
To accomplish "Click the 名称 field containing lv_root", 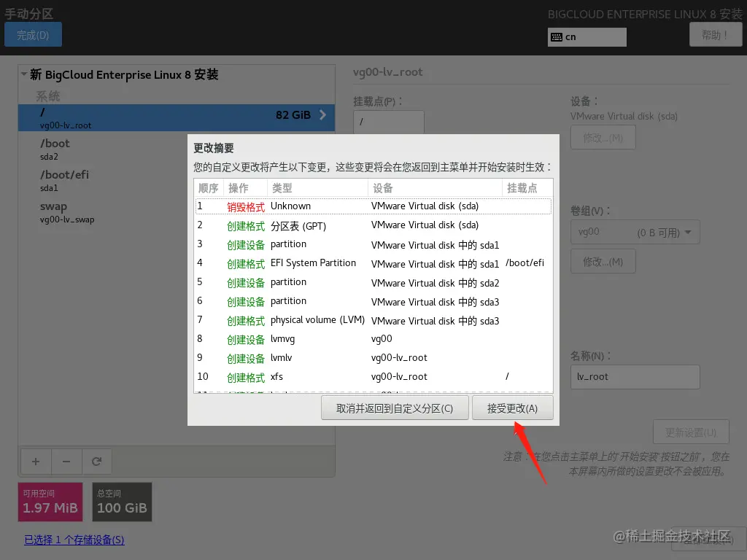I will (x=635, y=377).
